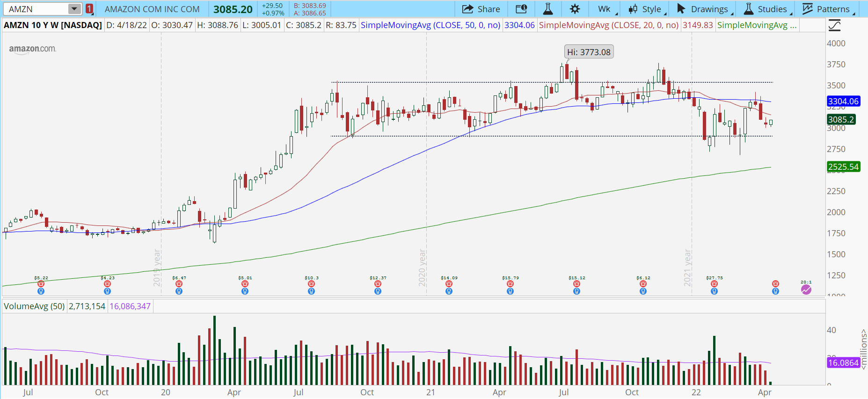Click the R: 83.75 range value

[341, 25]
